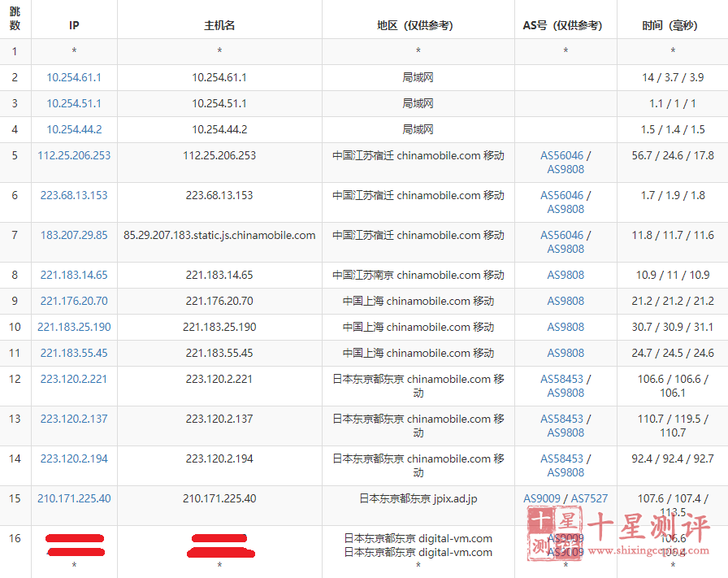Click IP link 221.176.20.70
This screenshot has width=728, height=578.
74,302
